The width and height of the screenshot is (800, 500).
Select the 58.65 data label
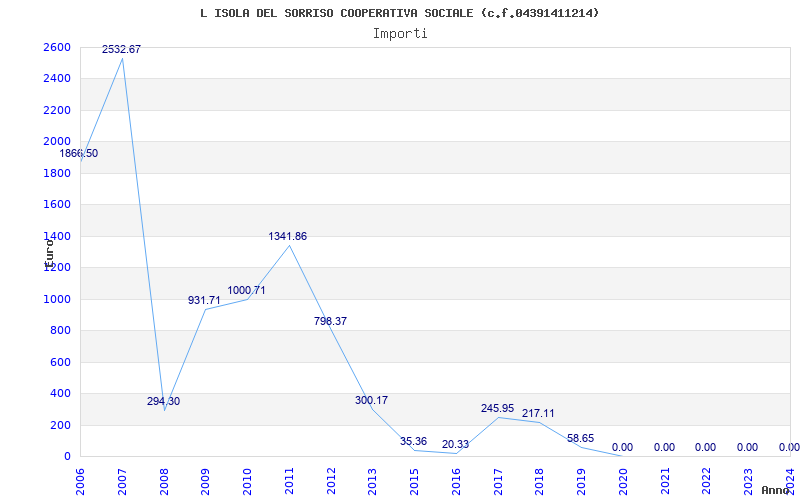pos(581,439)
